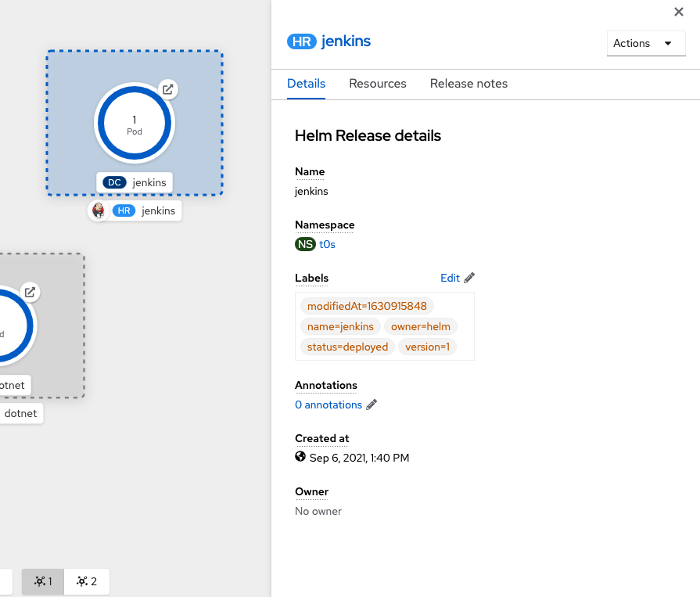Open the Actions dropdown menu

pyautogui.click(x=646, y=43)
